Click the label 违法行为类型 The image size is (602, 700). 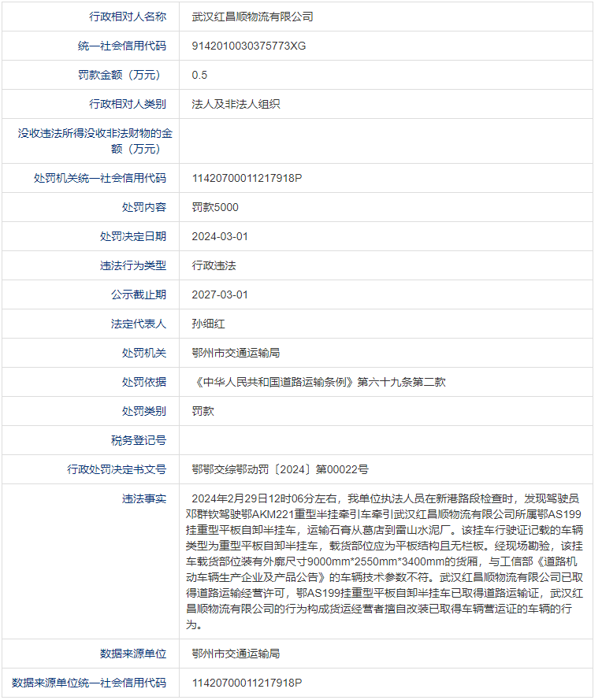pyautogui.click(x=132, y=265)
